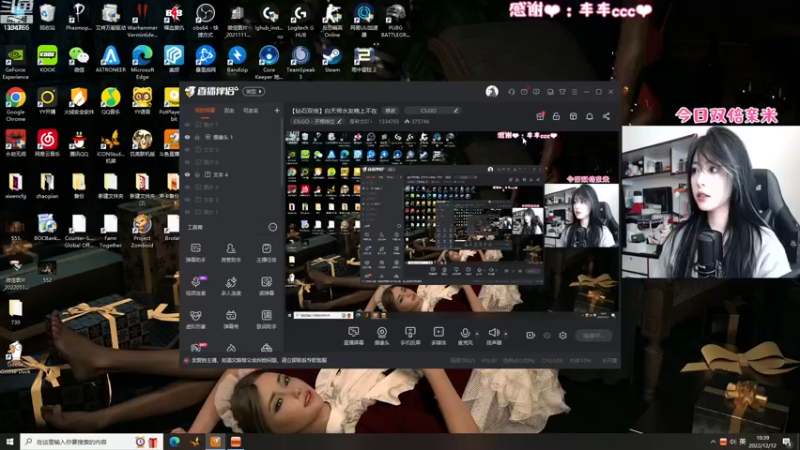Open the 房管助手 tool
Image resolution: width=800 pixels, height=450 pixels.
click(231, 253)
